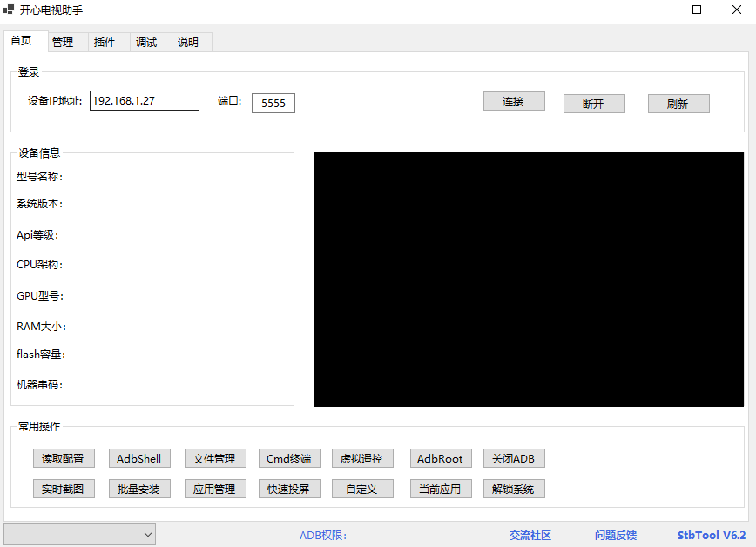This screenshot has width=756, height=547.
Task: Open the device selection dropdown at bottom left
Action: click(x=79, y=534)
